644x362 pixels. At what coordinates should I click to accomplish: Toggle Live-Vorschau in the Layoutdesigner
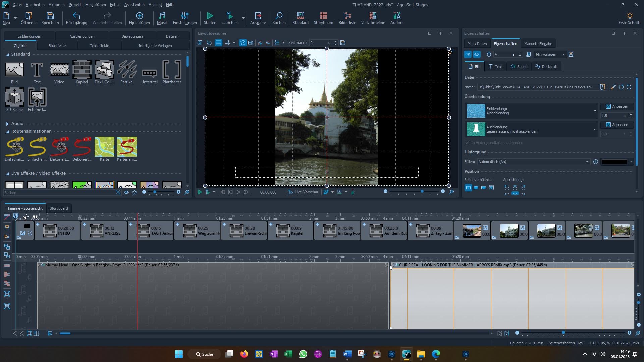(x=304, y=192)
